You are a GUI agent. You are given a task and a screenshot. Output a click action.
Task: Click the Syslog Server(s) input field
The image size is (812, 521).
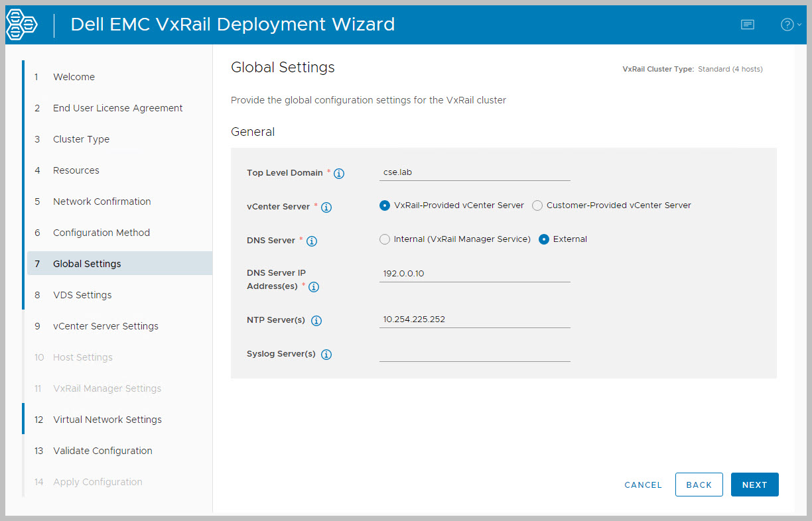474,353
